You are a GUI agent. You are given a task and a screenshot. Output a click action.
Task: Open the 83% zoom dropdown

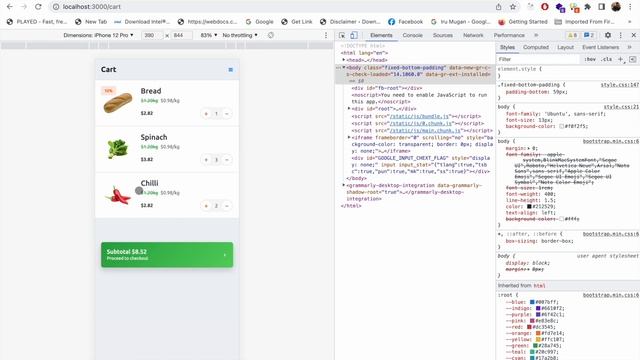[209, 36]
